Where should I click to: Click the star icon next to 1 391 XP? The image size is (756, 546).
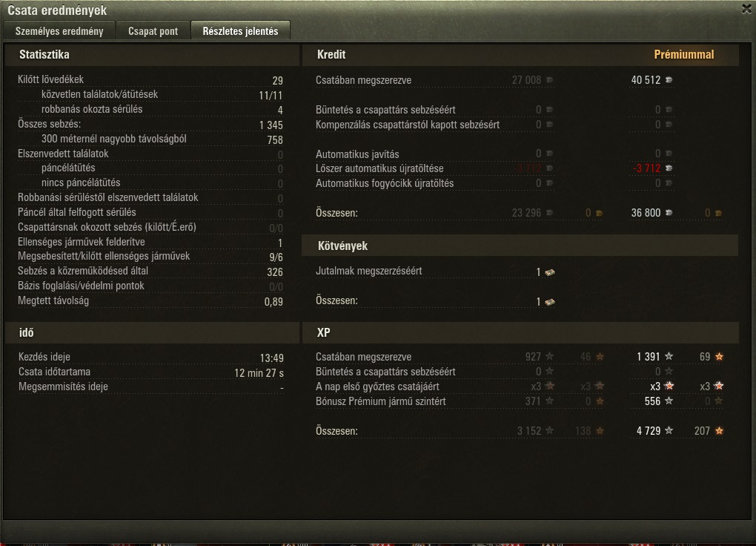[x=669, y=356]
